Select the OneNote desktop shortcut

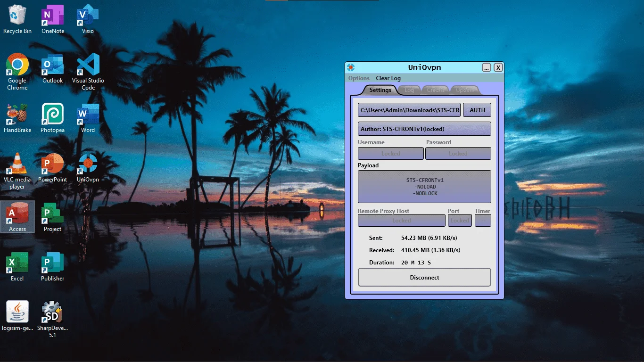click(x=53, y=19)
